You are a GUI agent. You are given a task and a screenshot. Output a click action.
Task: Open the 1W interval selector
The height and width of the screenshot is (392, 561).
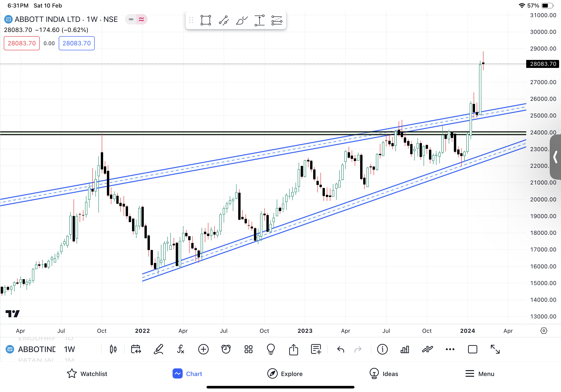[x=69, y=349]
